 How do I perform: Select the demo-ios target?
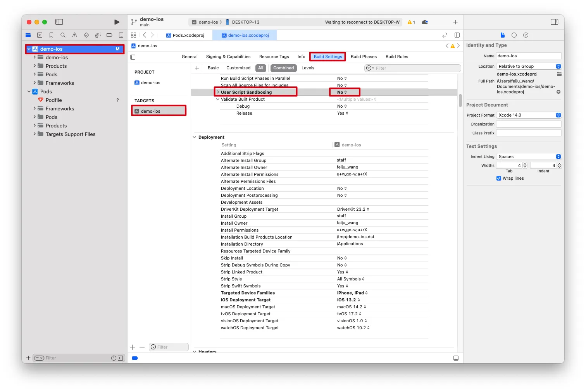point(159,111)
